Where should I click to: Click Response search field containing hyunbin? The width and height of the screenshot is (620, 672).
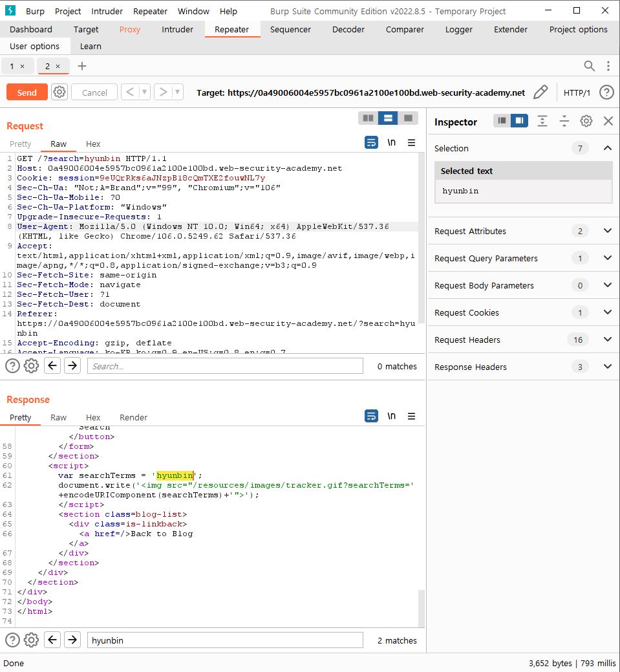coord(225,640)
